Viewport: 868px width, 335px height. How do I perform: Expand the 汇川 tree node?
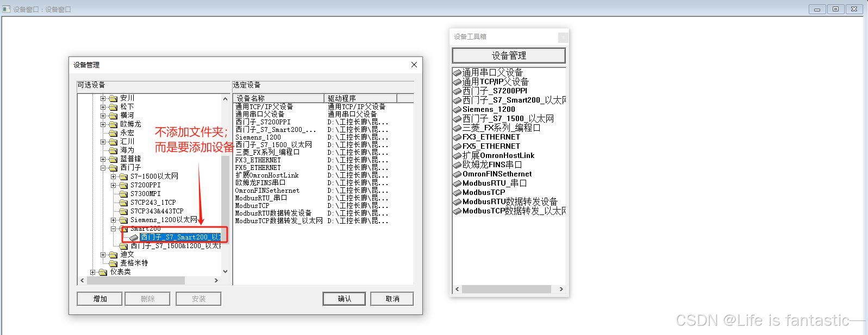point(103,142)
